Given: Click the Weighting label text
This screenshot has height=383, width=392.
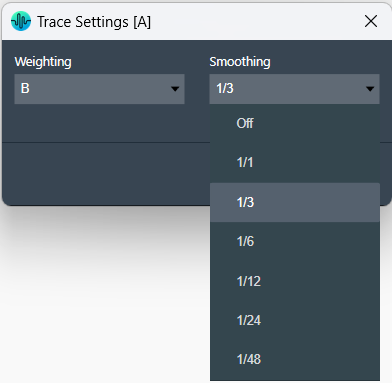Looking at the screenshot, I should coord(43,62).
